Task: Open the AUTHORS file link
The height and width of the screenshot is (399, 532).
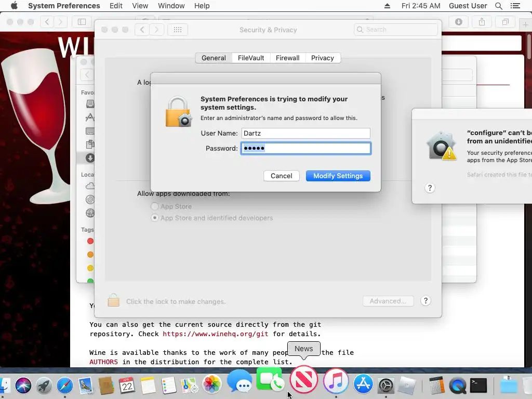Action: click(103, 362)
